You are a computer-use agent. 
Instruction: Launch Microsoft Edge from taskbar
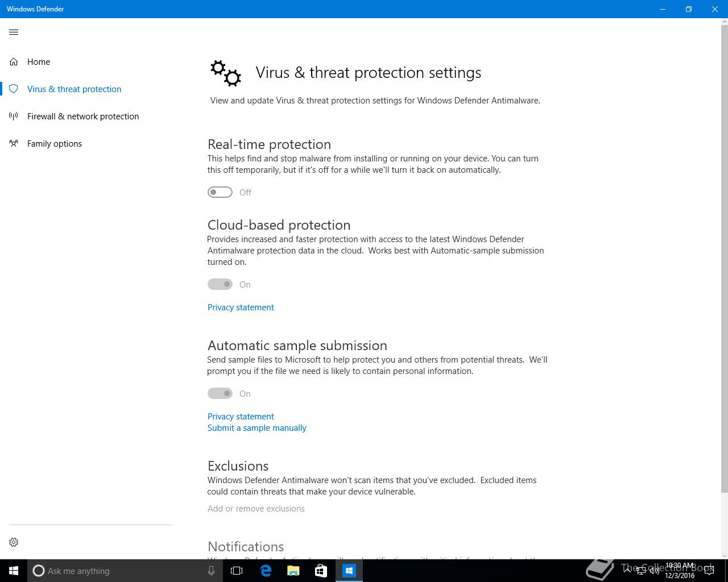tap(265, 571)
